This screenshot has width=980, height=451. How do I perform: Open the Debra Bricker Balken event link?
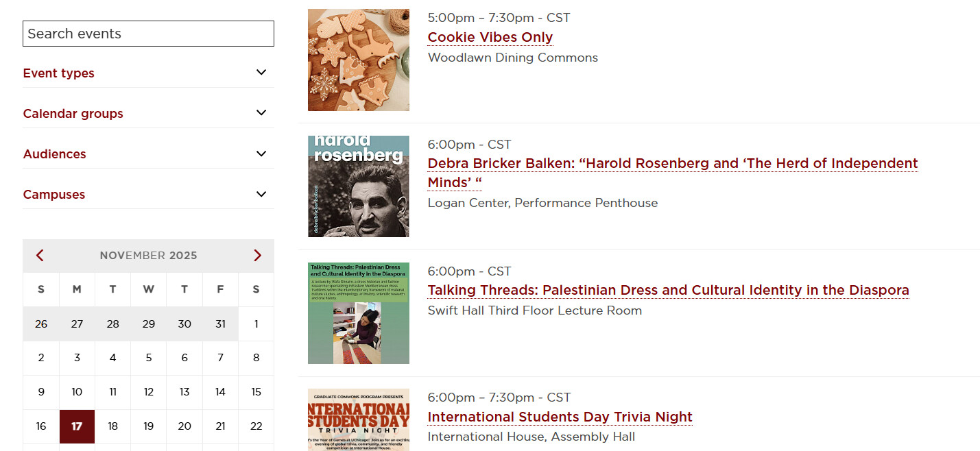click(x=672, y=164)
